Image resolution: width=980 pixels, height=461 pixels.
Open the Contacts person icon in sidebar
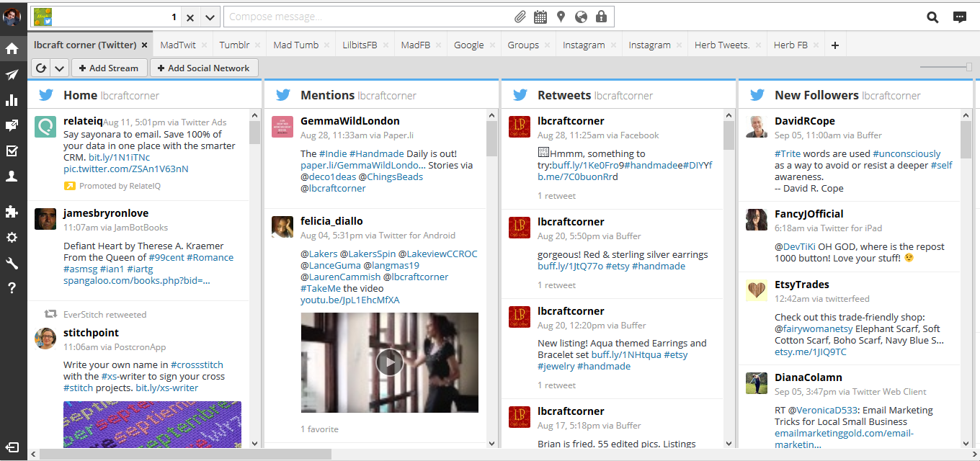click(x=12, y=176)
